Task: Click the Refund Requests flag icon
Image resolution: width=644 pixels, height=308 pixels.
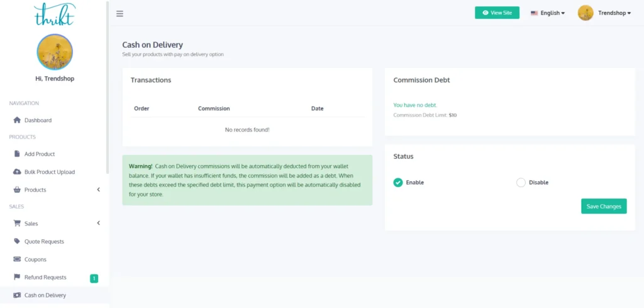Action: tap(17, 278)
